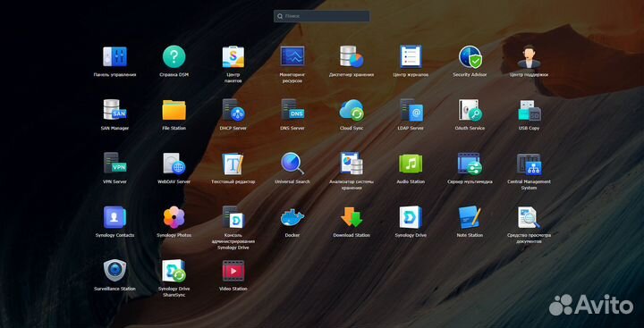This screenshot has height=328, width=644.
Task: Open WebDAV Server
Action: 174,164
